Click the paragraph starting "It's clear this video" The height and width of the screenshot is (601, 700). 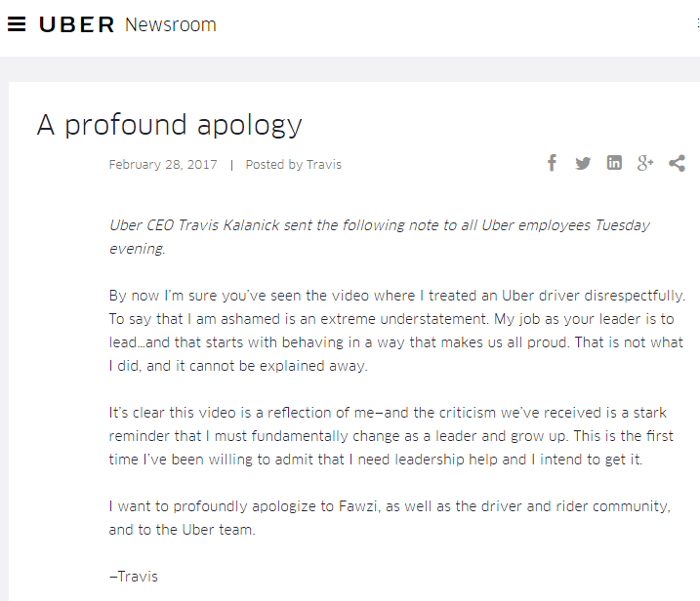pyautogui.click(x=391, y=436)
